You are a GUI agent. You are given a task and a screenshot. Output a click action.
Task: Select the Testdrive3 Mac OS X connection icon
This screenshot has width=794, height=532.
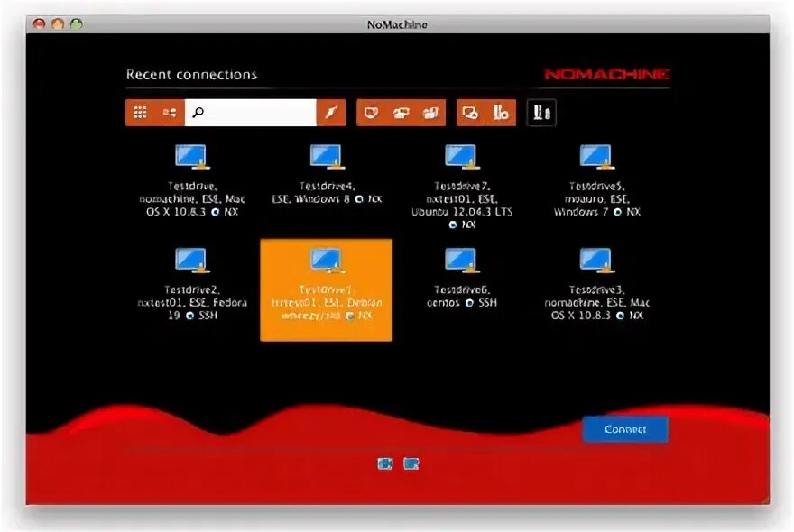coord(597,261)
